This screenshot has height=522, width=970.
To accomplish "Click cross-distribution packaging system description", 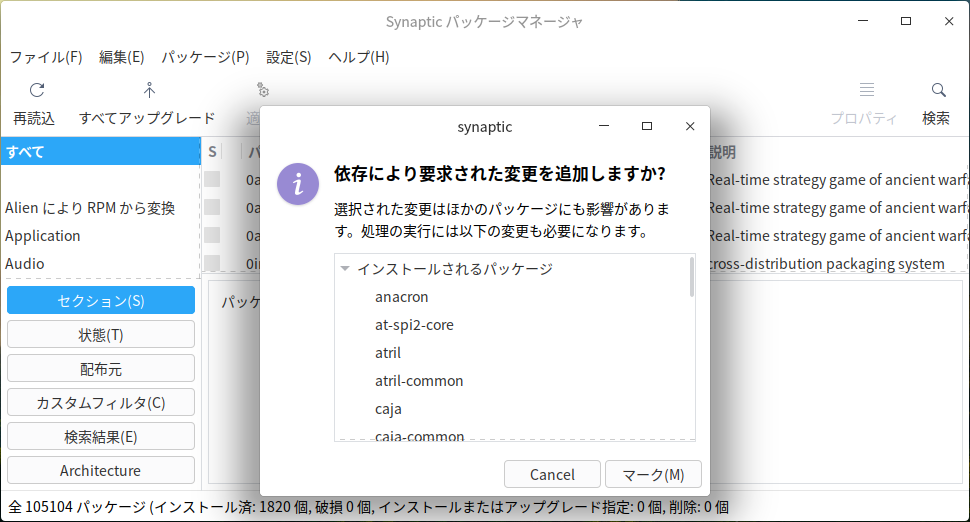I will pos(827,263).
